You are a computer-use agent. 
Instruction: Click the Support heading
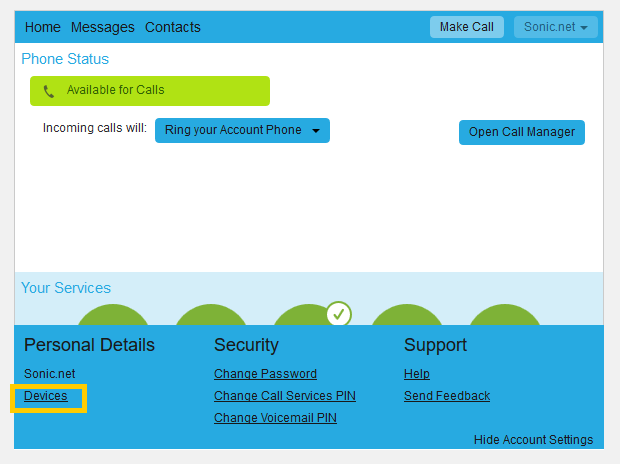[x=435, y=345]
